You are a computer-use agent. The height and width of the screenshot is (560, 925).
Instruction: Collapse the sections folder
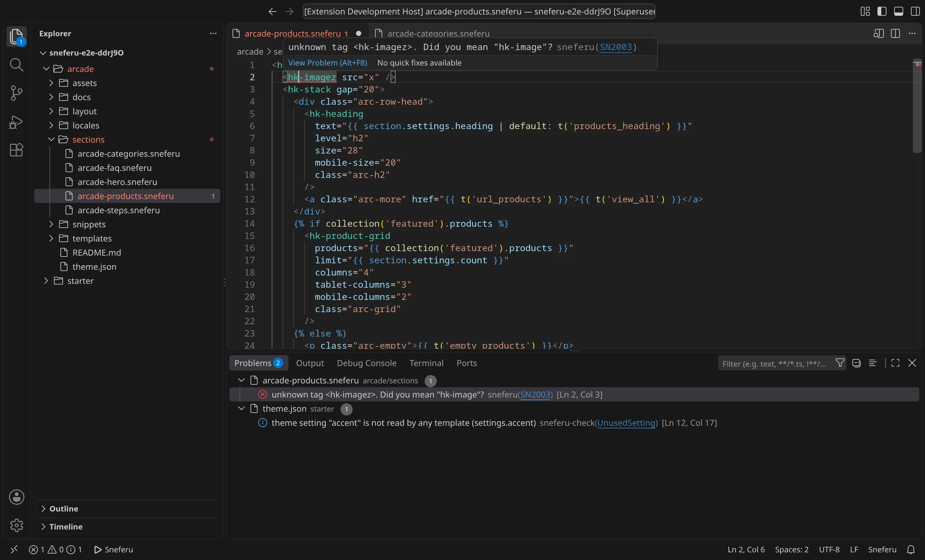(88, 140)
